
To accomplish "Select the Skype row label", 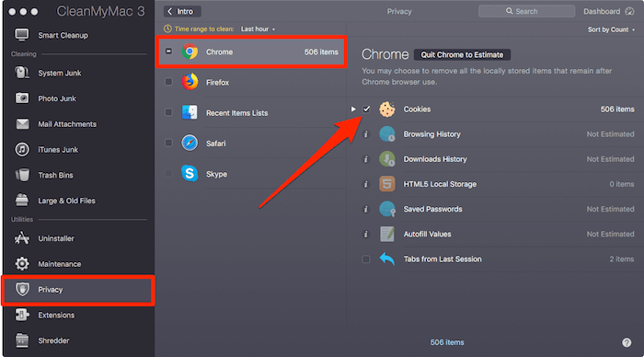I will 216,174.
